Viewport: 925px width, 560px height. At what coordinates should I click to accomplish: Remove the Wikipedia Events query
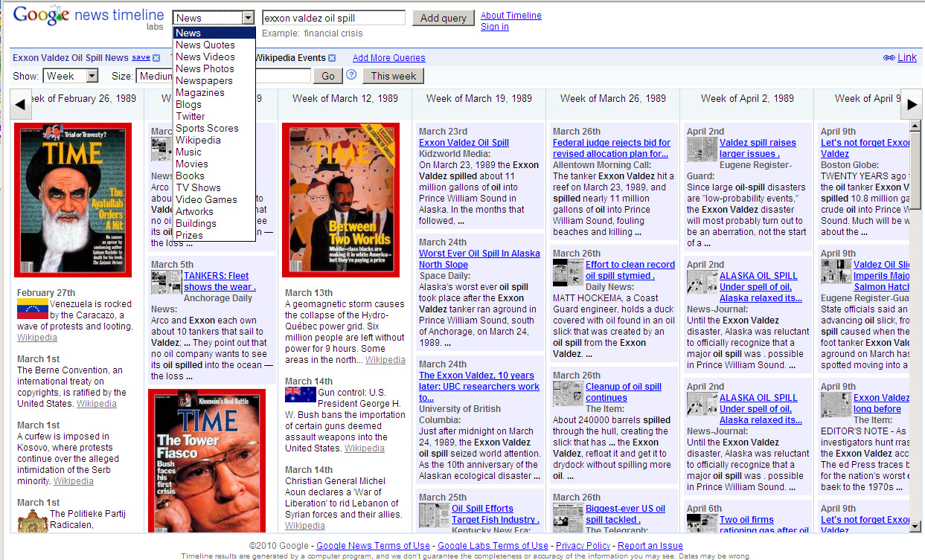click(x=332, y=58)
